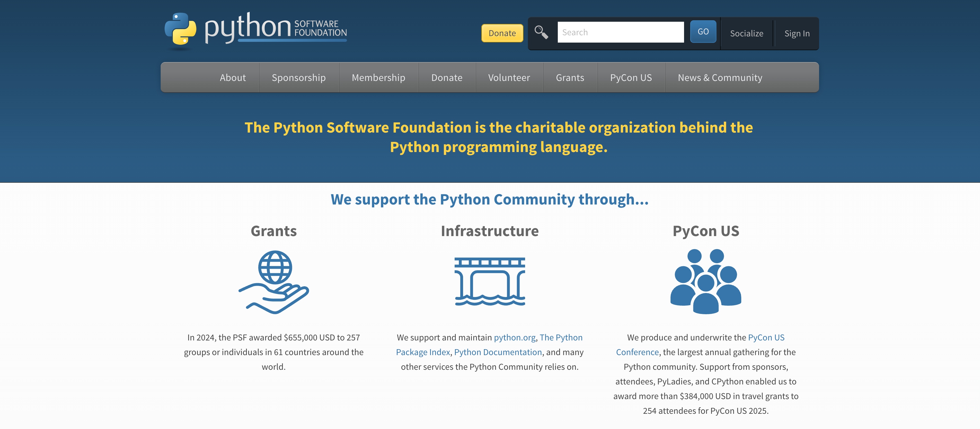Open the Socialize dropdown menu
Viewport: 980px width, 429px height.
coord(746,34)
